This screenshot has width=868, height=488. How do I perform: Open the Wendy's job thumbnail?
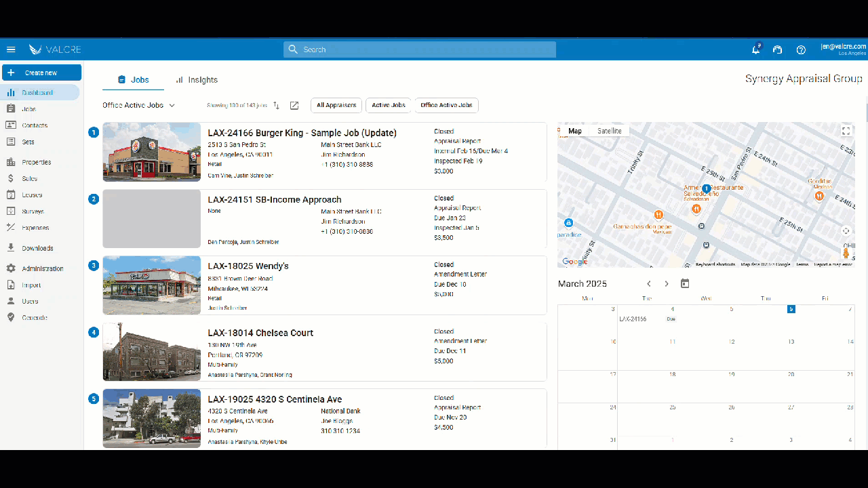click(x=152, y=285)
